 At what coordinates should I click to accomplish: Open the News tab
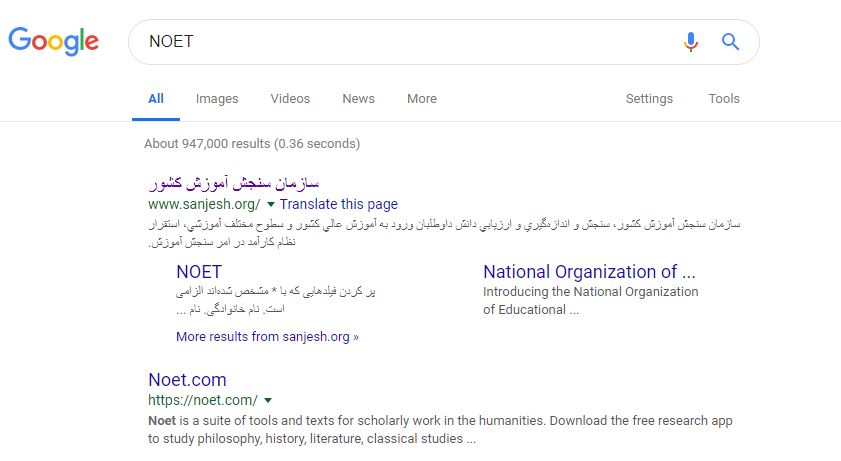click(x=358, y=99)
